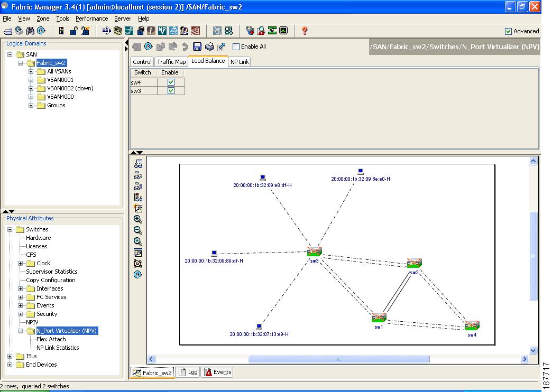
Task: Refresh the map layout with circular arrow
Action: click(139, 274)
